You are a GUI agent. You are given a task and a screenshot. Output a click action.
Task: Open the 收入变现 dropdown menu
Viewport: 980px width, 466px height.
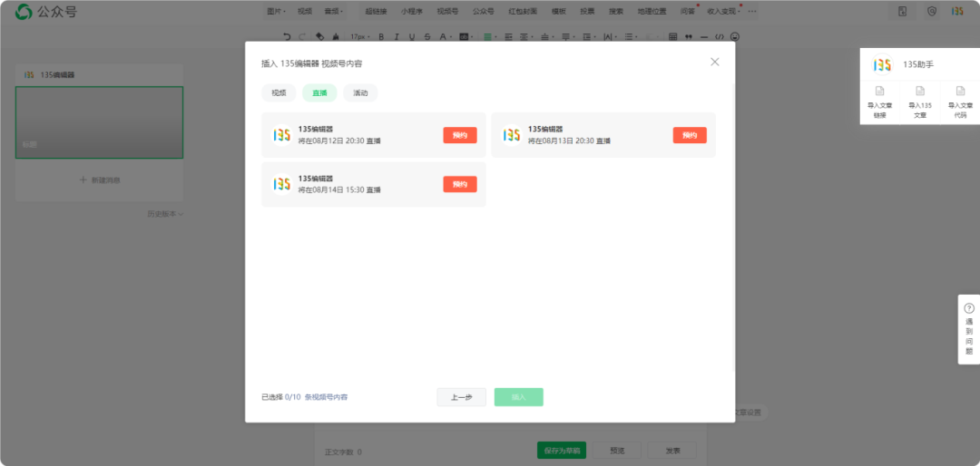[724, 11]
